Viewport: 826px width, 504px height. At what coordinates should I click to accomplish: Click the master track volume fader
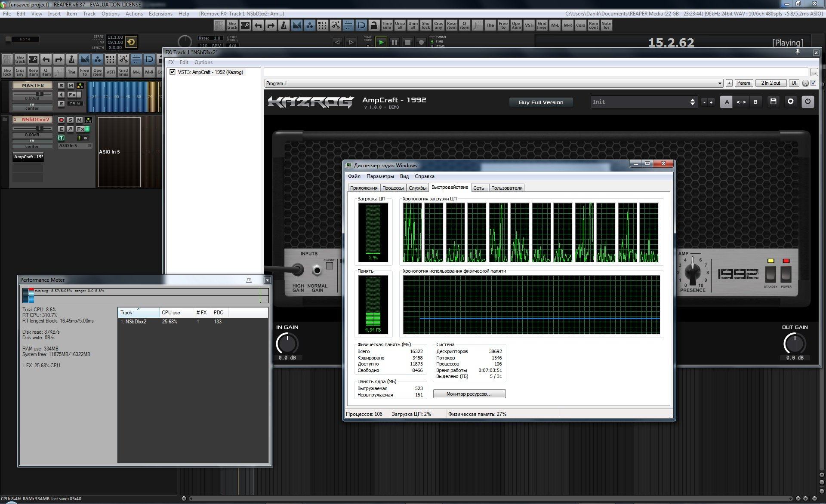click(x=40, y=94)
